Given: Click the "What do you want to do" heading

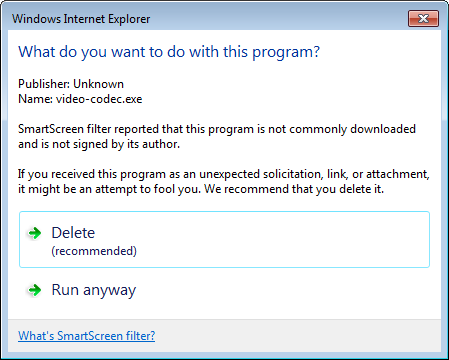Looking at the screenshot, I should tap(169, 52).
